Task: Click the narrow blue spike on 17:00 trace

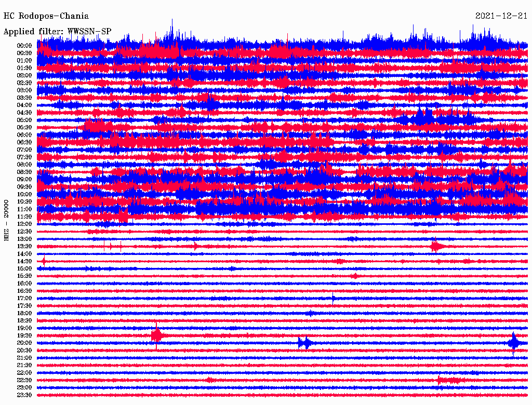Action: point(333,298)
